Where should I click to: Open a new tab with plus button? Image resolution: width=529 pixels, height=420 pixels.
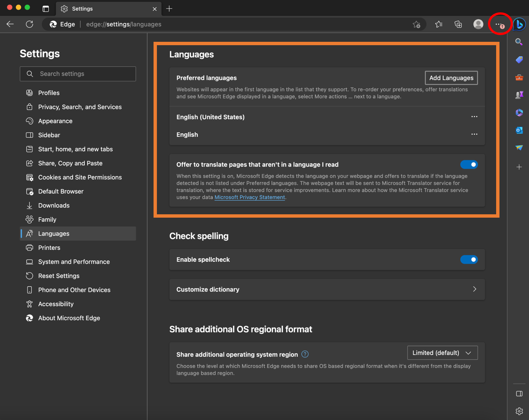coord(169,9)
